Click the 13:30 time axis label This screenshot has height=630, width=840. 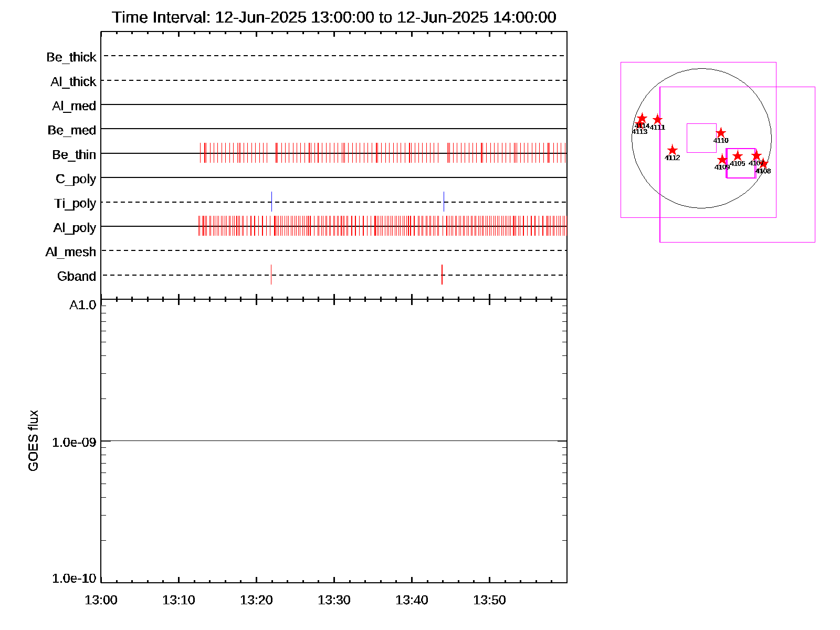tap(334, 600)
